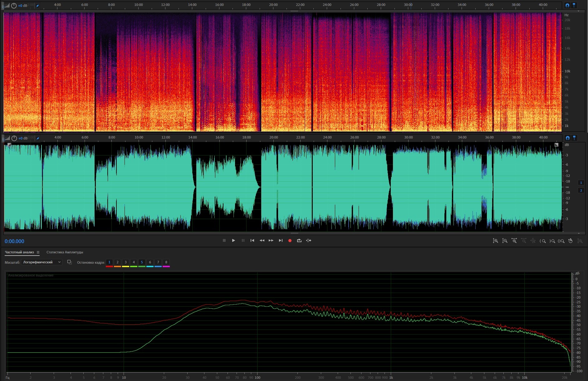Click Move Playhead to Previous icon
Screen dimensions: 588x381
pyautogui.click(x=252, y=241)
